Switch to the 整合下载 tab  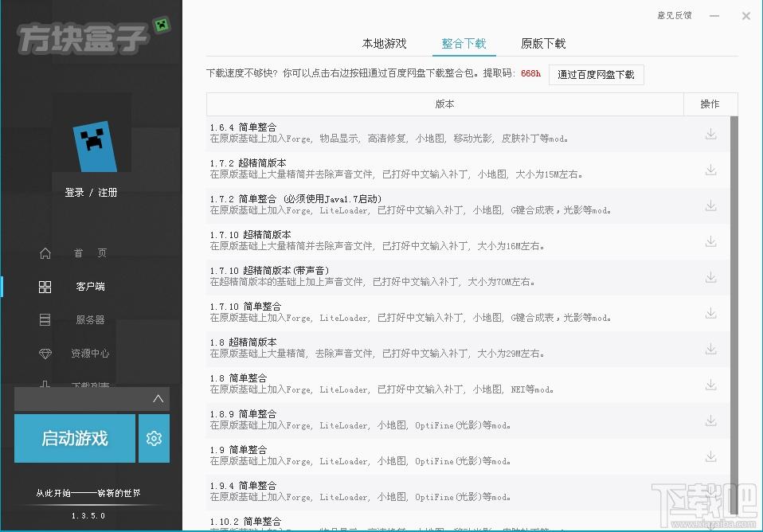click(x=464, y=43)
